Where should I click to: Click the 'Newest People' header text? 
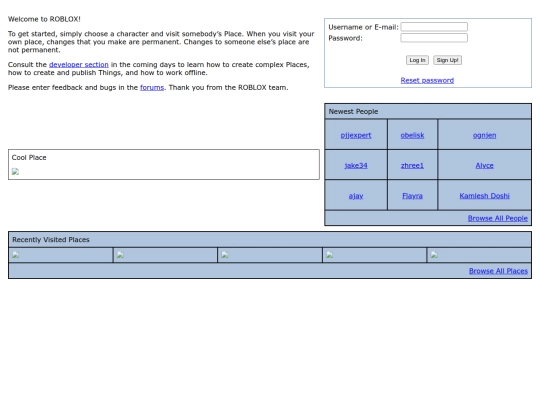(353, 112)
